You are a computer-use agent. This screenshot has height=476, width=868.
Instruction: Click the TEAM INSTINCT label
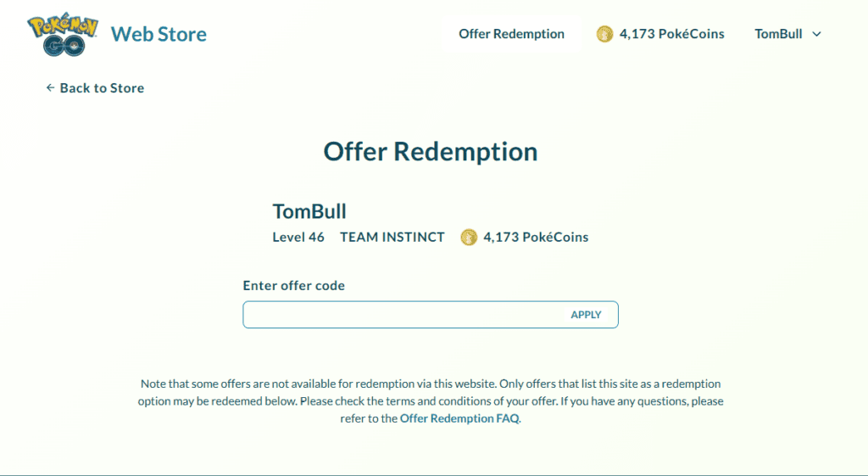coord(392,238)
